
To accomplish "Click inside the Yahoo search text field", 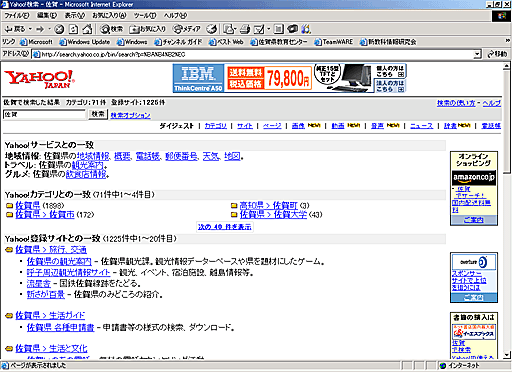I will point(44,114).
